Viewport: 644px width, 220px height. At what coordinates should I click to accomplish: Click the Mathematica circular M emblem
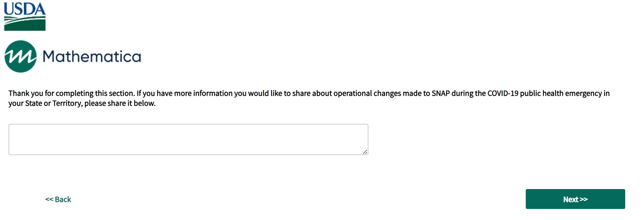(x=21, y=56)
